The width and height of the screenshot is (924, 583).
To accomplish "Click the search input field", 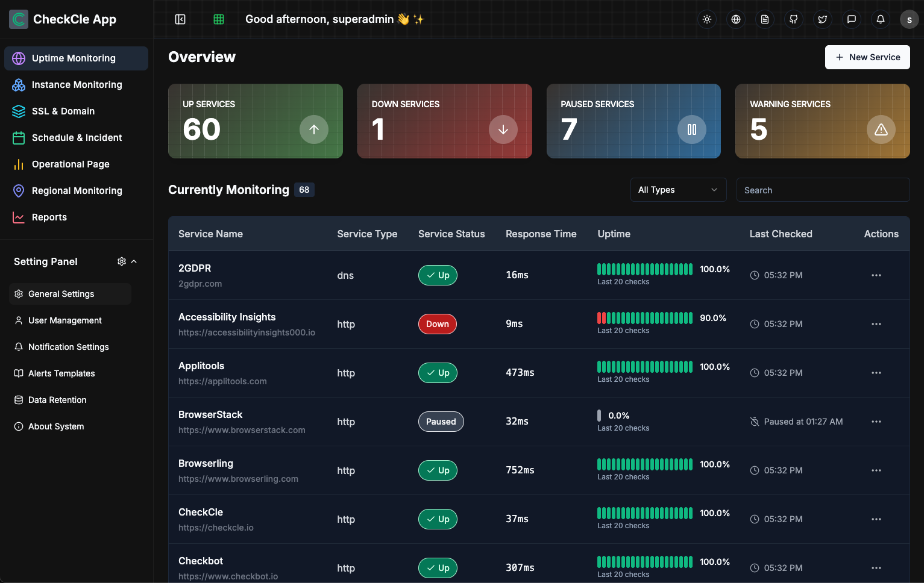I will point(823,190).
